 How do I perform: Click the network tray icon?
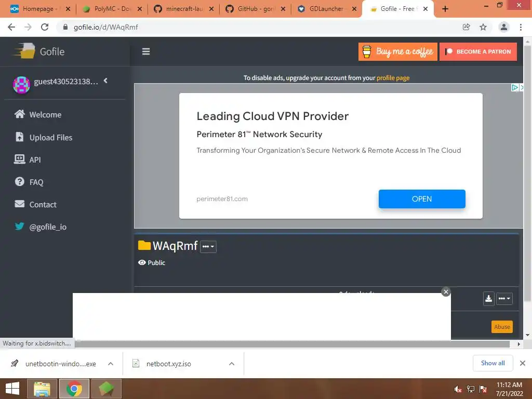[x=471, y=389]
